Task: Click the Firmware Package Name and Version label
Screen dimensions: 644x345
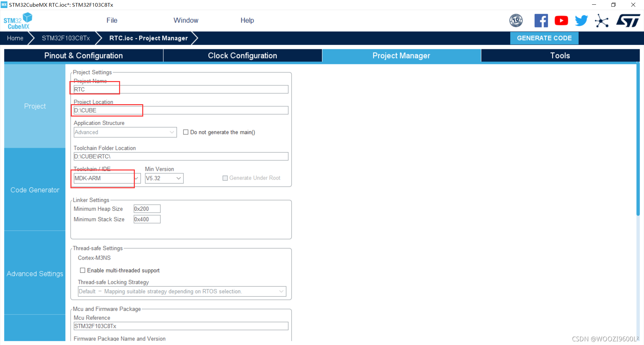Action: (x=119, y=339)
